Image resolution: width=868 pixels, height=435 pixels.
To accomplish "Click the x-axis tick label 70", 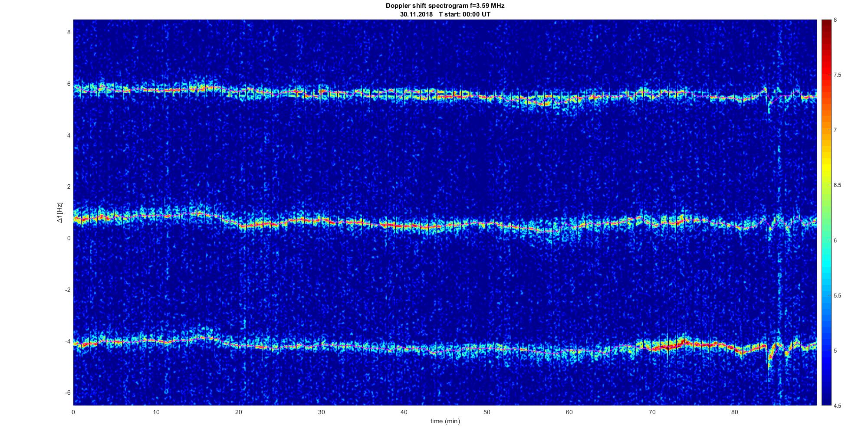I will coord(652,412).
